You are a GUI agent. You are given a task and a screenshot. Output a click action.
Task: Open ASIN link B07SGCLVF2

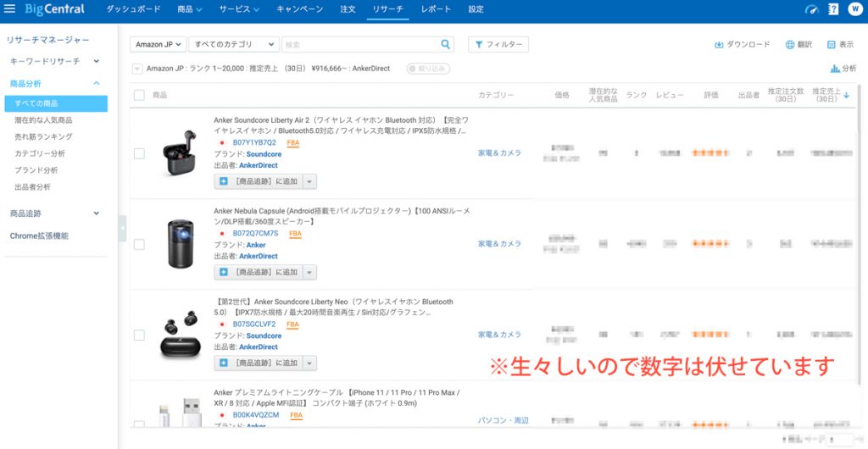coord(254,324)
